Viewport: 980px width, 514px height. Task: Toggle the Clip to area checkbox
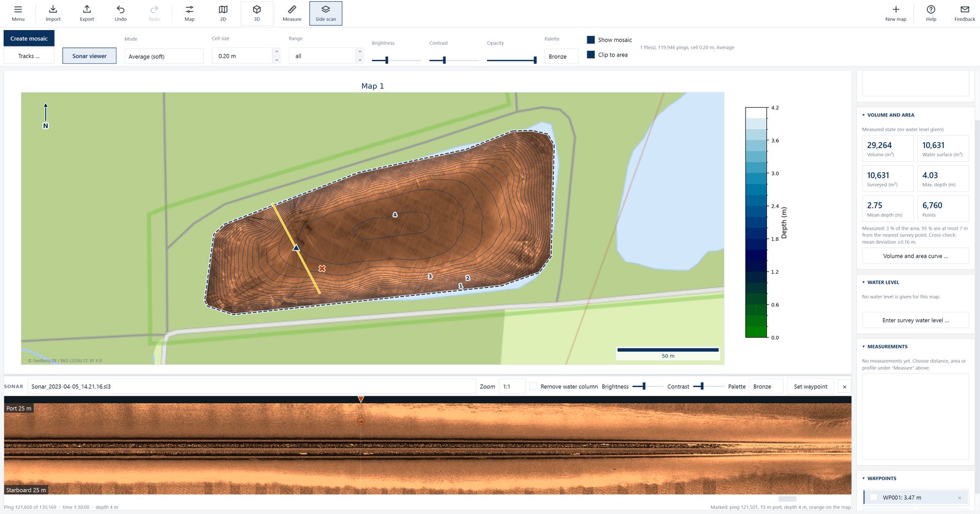tap(591, 55)
